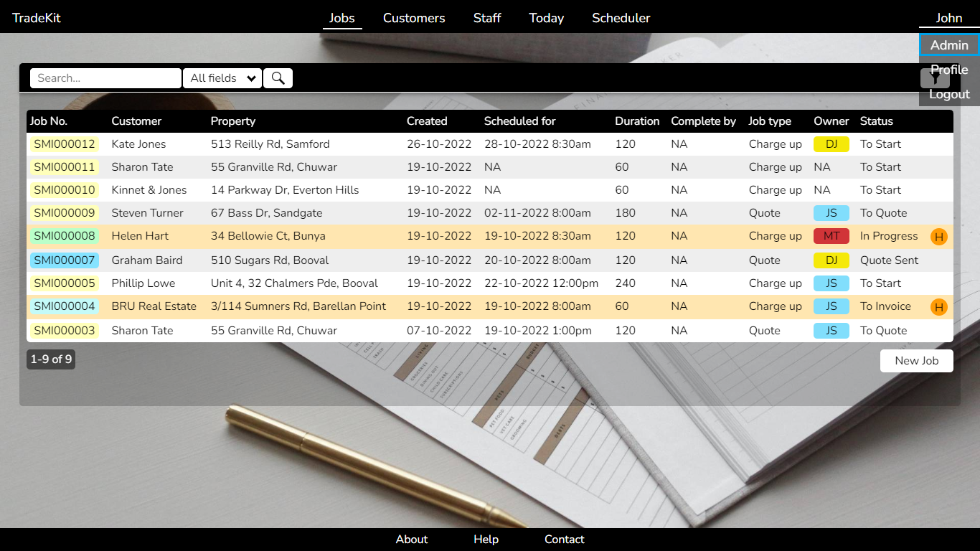The height and width of the screenshot is (551, 980).
Task: Click the red MT owner badge
Action: pos(831,236)
